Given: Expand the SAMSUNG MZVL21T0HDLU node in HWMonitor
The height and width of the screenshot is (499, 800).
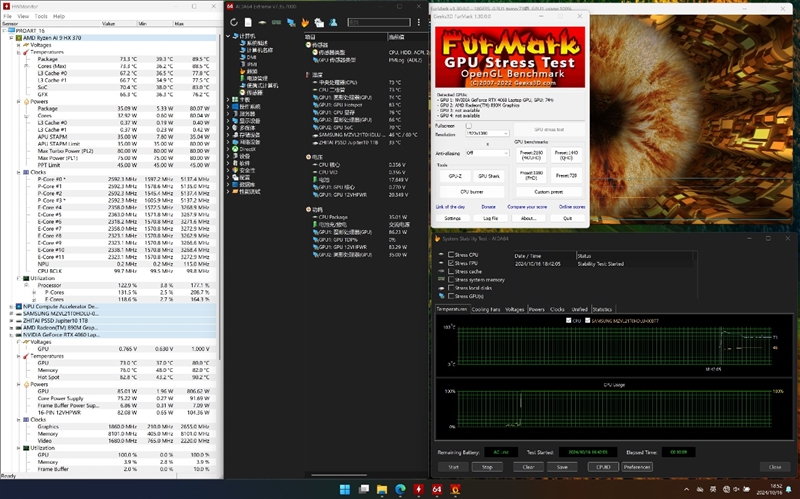Looking at the screenshot, I should (x=11, y=314).
